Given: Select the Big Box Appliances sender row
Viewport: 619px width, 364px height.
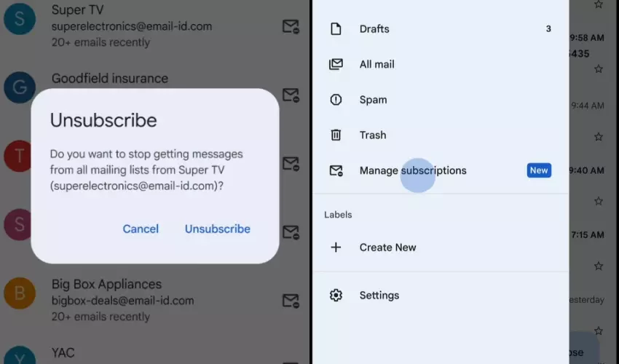Looking at the screenshot, I should pyautogui.click(x=146, y=300).
